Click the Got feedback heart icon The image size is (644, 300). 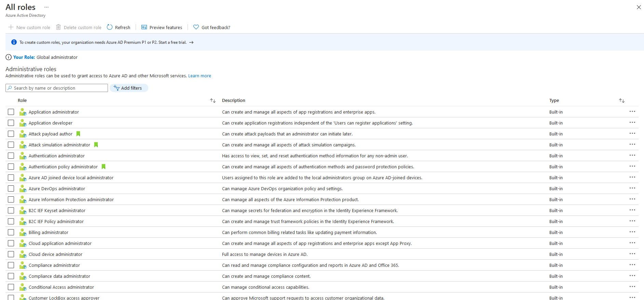(x=196, y=27)
